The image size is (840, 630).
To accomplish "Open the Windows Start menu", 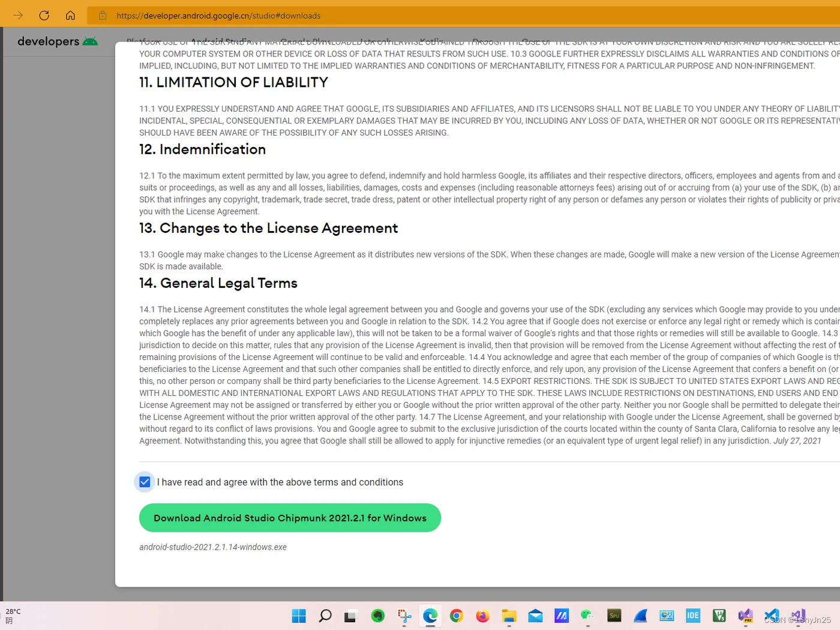I will click(x=299, y=616).
